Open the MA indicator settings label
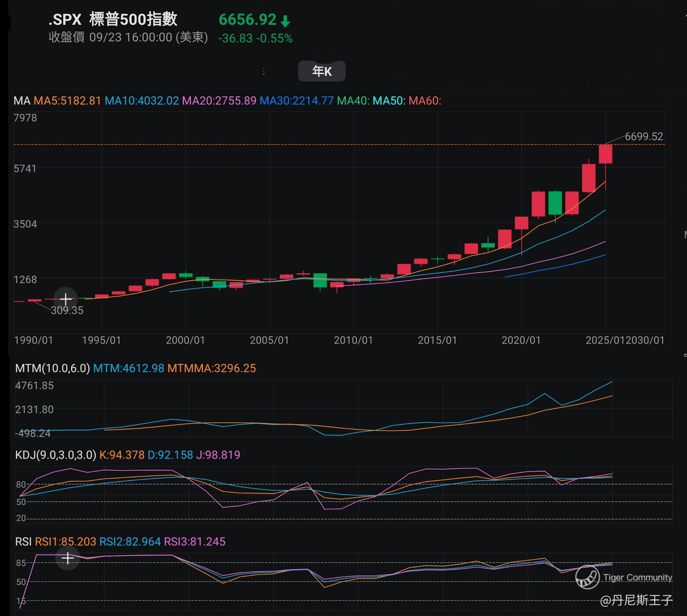Image resolution: width=687 pixels, height=616 pixels. (x=22, y=101)
